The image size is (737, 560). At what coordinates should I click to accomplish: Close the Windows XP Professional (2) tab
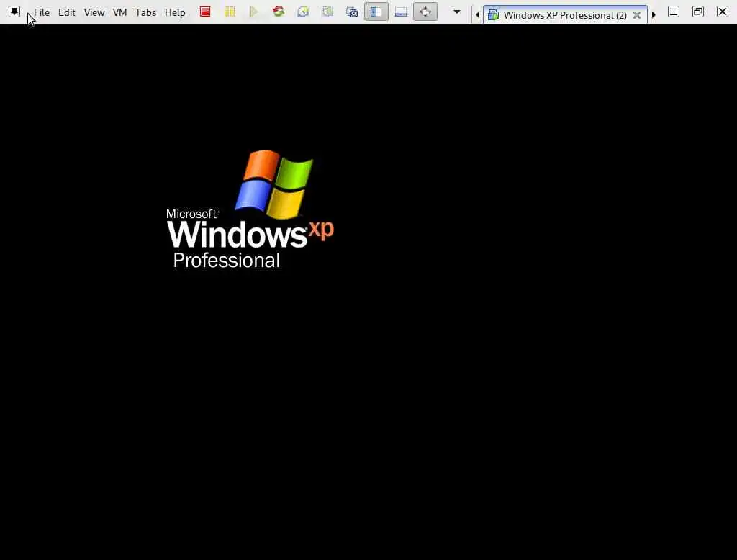tap(637, 15)
